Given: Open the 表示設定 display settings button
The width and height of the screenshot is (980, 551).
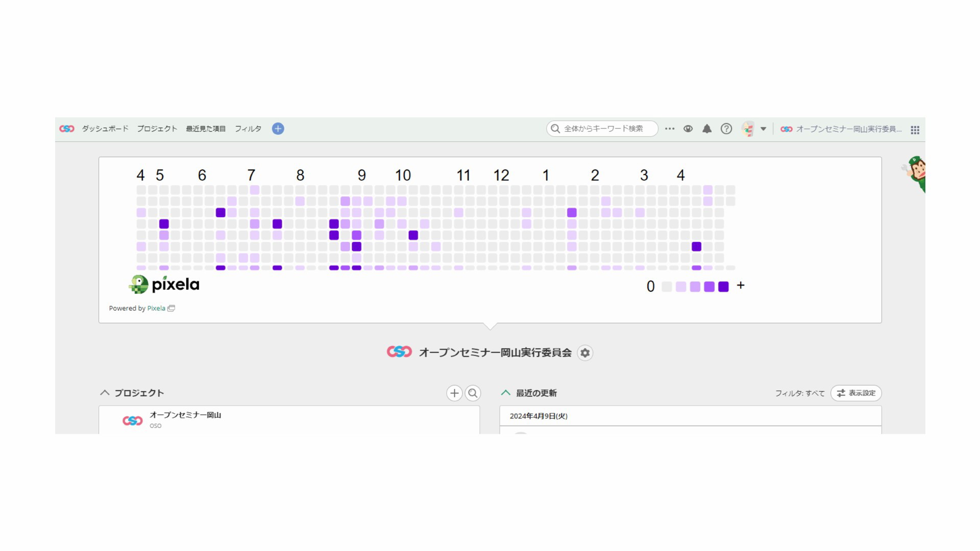Looking at the screenshot, I should (x=856, y=393).
